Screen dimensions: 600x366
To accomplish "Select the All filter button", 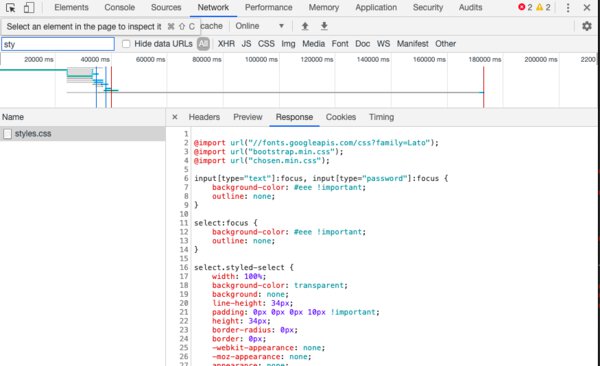I will (203, 44).
